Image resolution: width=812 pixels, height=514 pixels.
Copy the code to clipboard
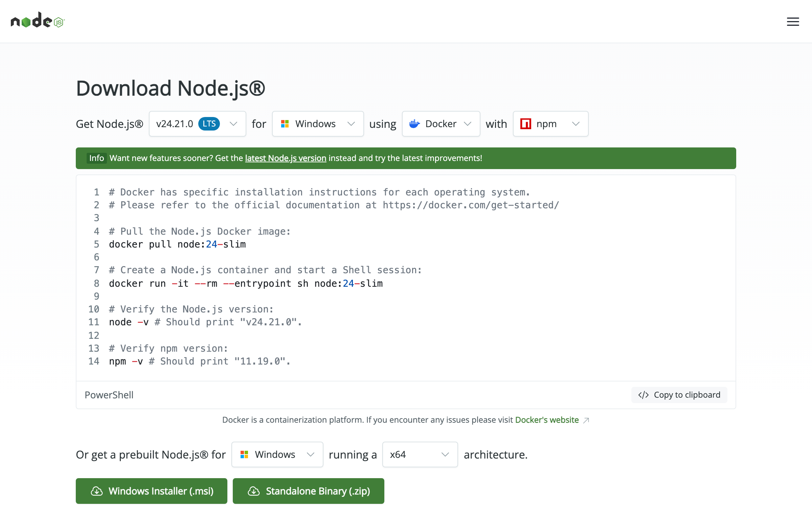pos(679,395)
